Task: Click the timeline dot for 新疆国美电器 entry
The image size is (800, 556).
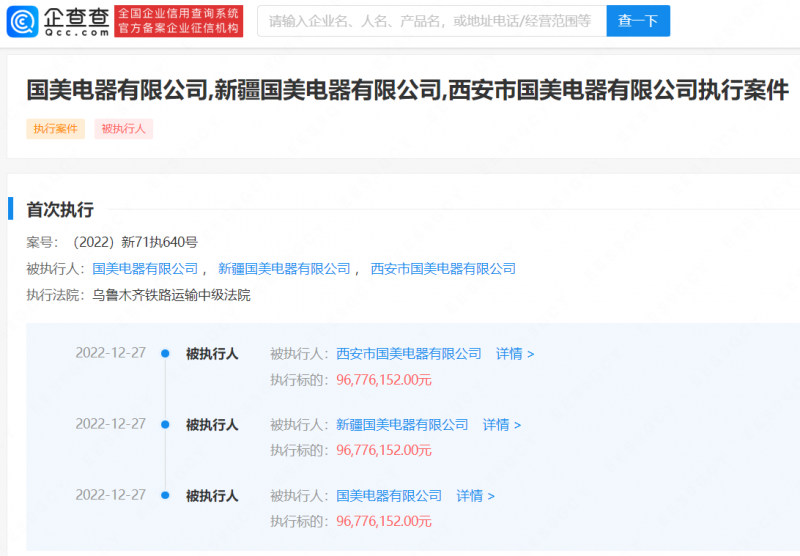Action: tap(165, 424)
